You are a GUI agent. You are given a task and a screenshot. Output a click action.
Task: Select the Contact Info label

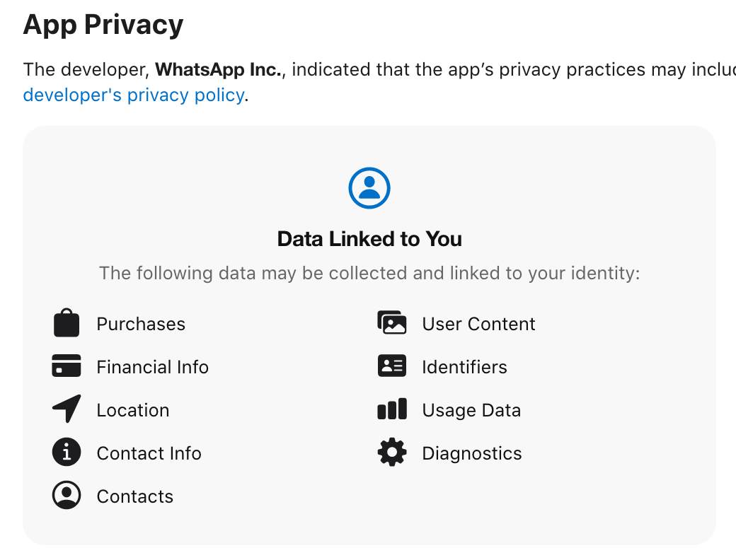tap(149, 453)
